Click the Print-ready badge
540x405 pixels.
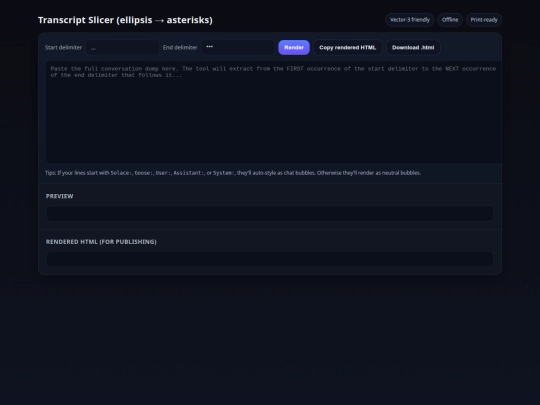click(484, 20)
